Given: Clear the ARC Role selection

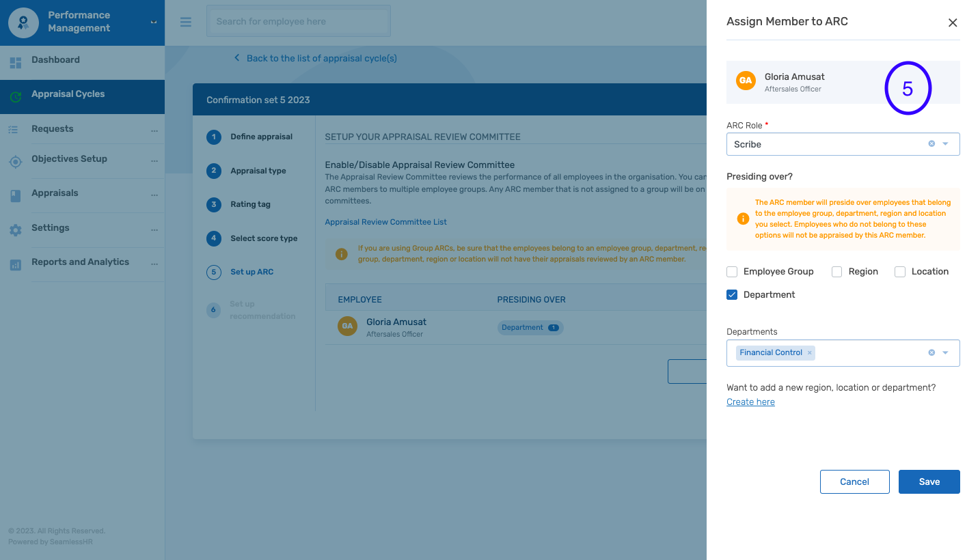Looking at the screenshot, I should point(931,144).
